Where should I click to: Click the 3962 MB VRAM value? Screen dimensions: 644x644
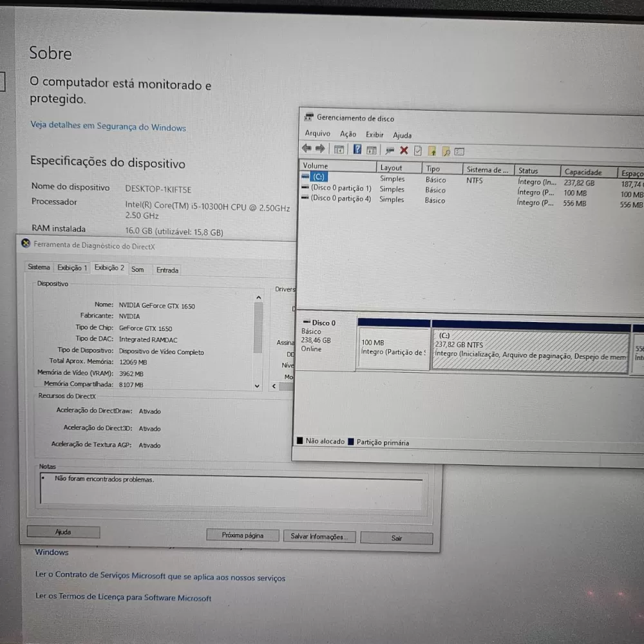pyautogui.click(x=131, y=374)
